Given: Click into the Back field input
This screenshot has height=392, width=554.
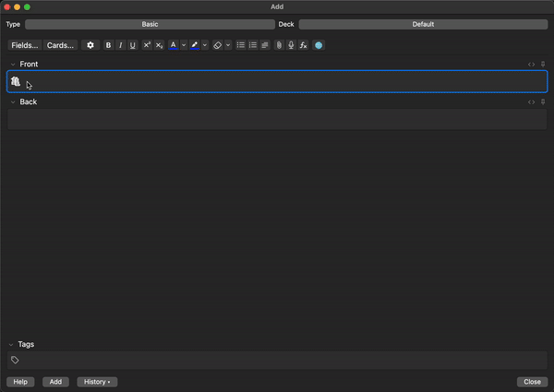Looking at the screenshot, I should (x=277, y=119).
